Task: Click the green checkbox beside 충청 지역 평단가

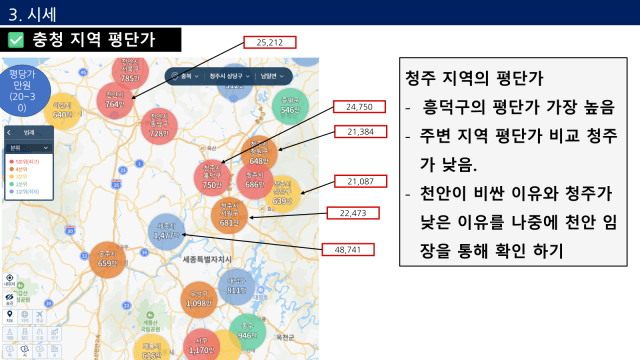Action: (x=16, y=40)
